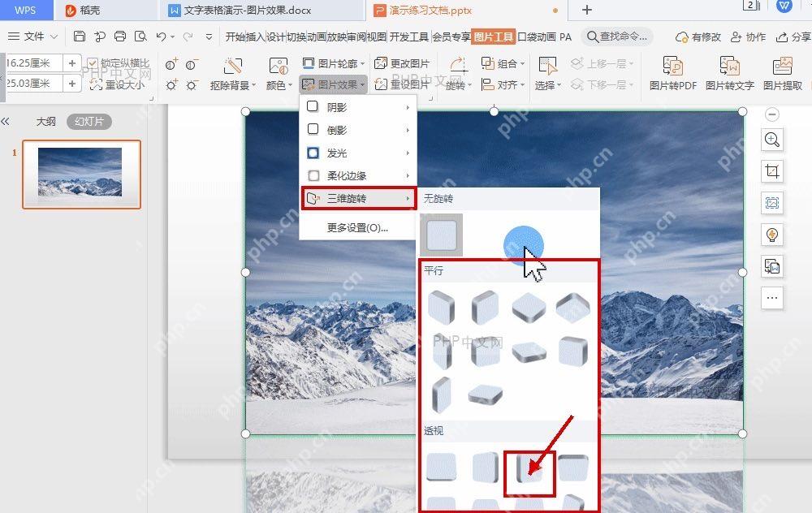The height and width of the screenshot is (513, 812).
Task: Collapse the slide panel with double chevron
Action: coord(6,122)
